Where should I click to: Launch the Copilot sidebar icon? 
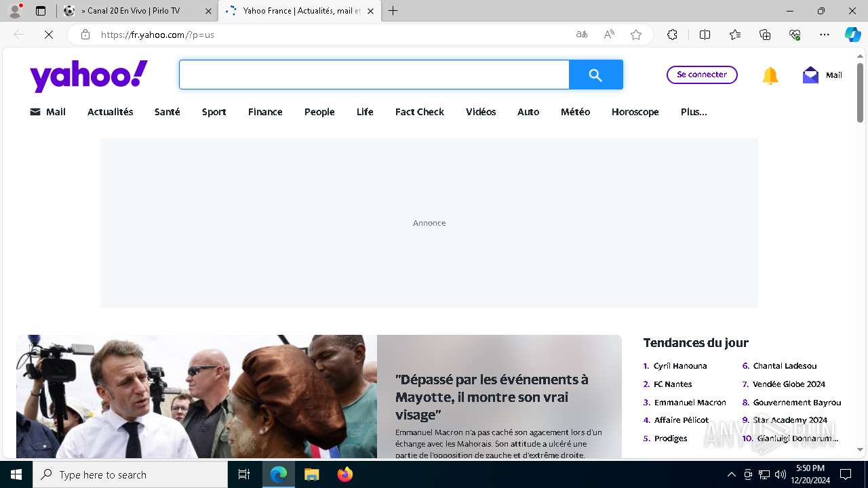tap(853, 35)
